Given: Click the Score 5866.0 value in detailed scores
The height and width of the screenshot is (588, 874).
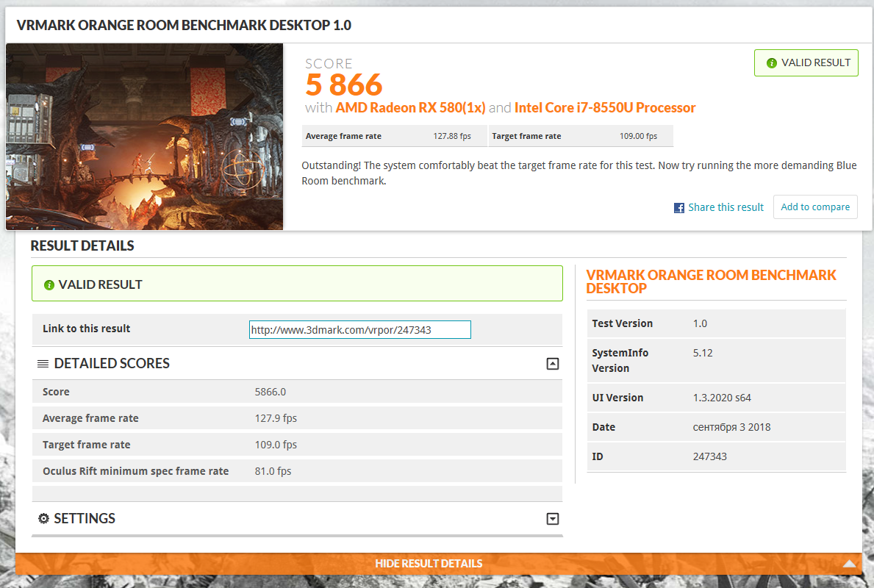Looking at the screenshot, I should [271, 392].
